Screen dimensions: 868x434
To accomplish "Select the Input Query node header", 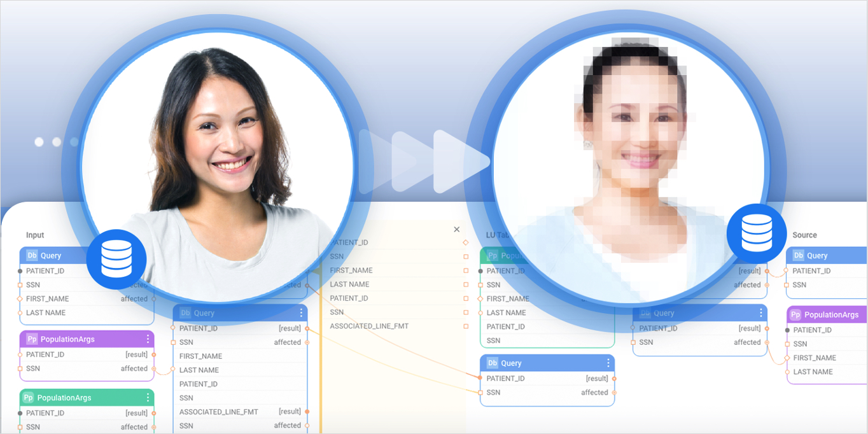I will (87, 256).
